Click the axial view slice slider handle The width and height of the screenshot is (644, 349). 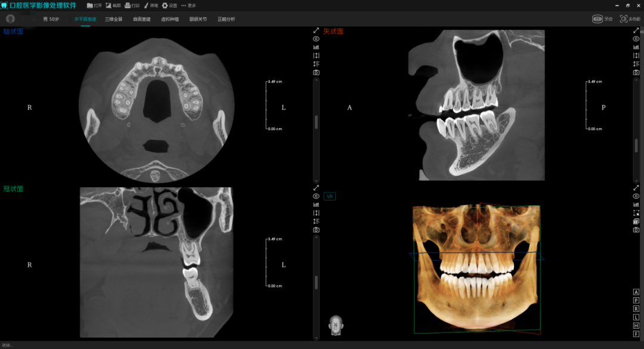pyautogui.click(x=316, y=122)
